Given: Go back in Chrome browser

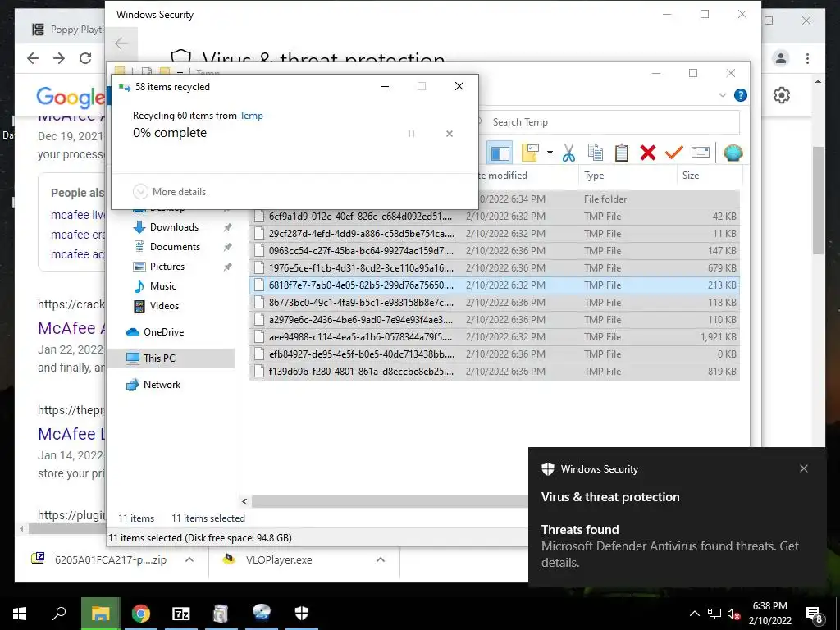Looking at the screenshot, I should pyautogui.click(x=33, y=58).
